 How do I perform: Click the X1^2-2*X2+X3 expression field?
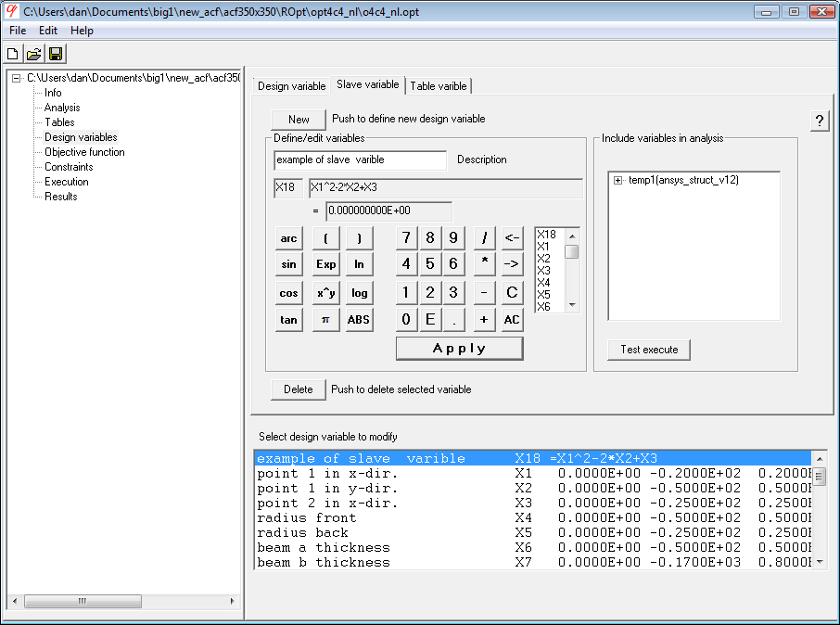point(446,187)
